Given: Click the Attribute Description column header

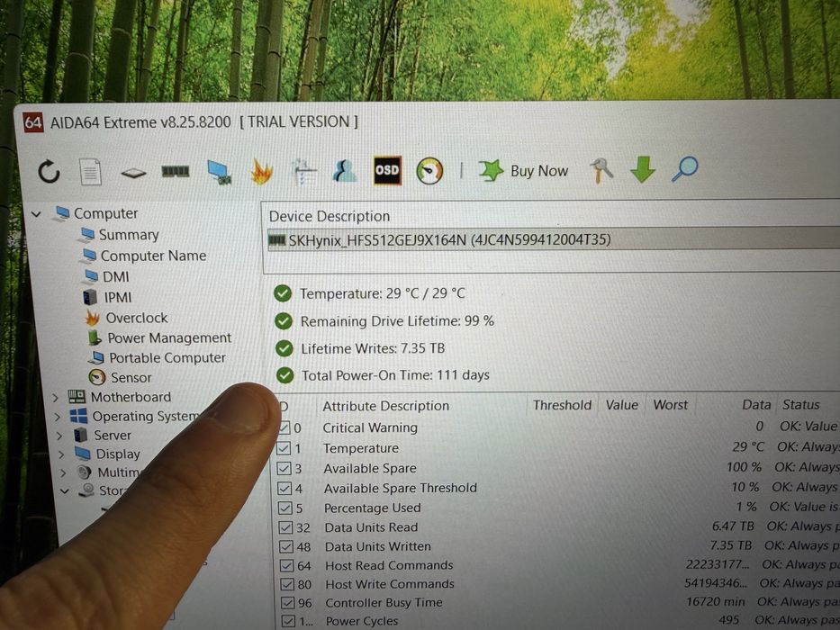Looking at the screenshot, I should pos(385,406).
